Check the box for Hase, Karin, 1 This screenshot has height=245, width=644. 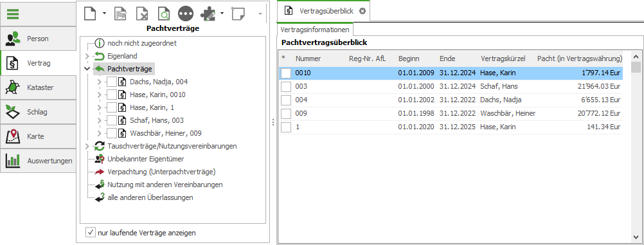click(112, 107)
